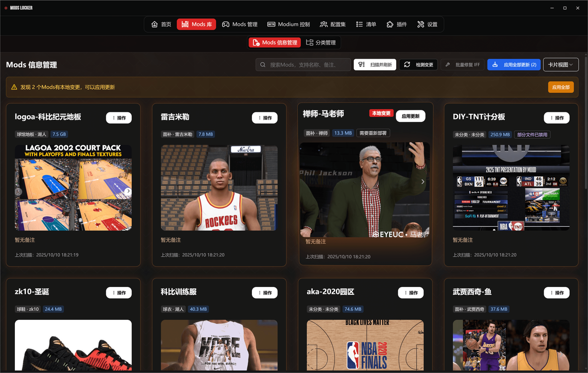The height and width of the screenshot is (373, 588).
Task: Go to the 首页 home tab
Action: point(161,24)
